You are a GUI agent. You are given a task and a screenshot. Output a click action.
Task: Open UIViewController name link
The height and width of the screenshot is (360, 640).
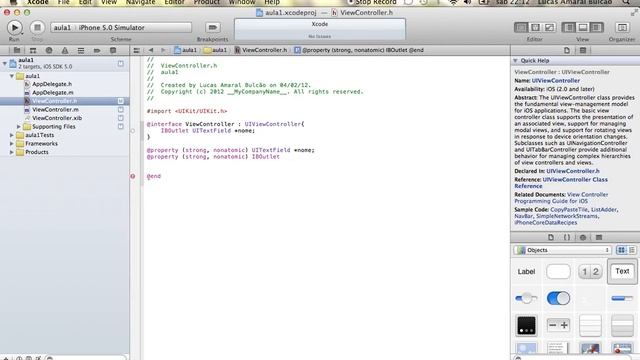coord(556,81)
